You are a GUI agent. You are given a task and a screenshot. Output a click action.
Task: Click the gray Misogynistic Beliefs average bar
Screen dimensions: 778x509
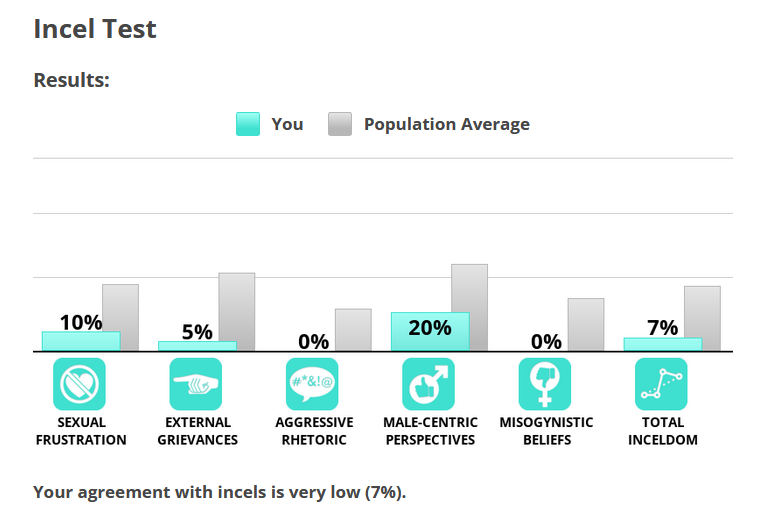click(586, 325)
